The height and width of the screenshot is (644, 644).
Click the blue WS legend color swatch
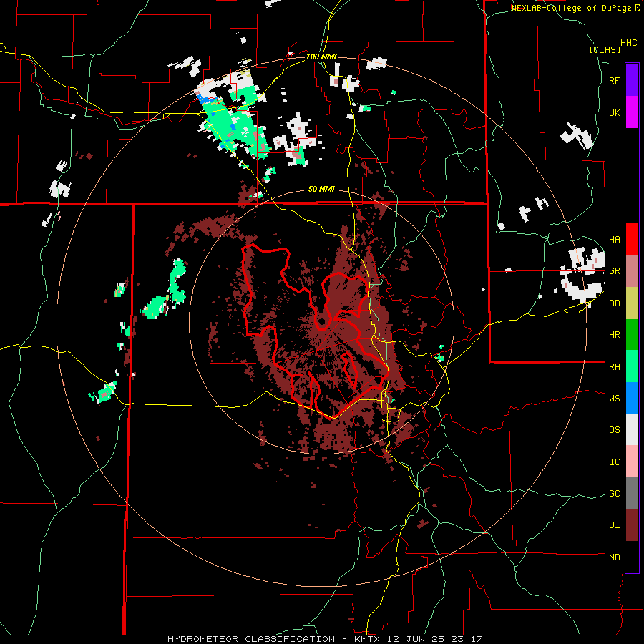tap(632, 398)
